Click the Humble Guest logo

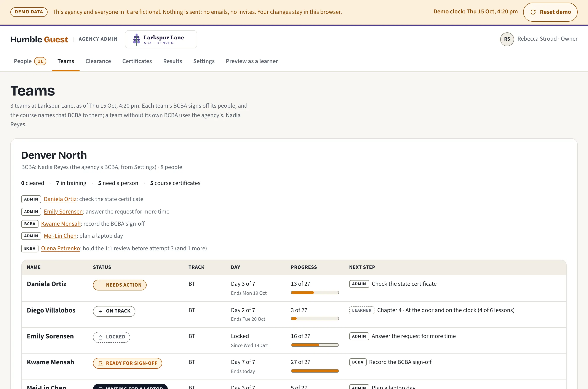[39, 40]
